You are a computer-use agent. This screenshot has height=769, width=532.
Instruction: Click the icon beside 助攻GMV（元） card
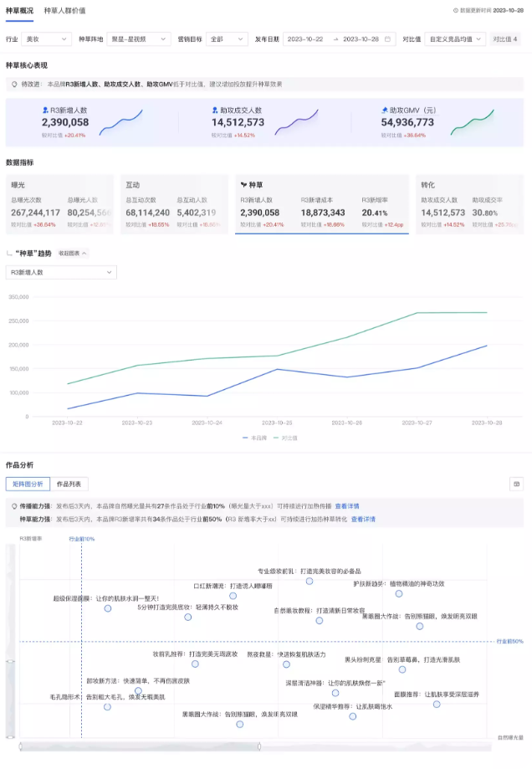coord(384,110)
